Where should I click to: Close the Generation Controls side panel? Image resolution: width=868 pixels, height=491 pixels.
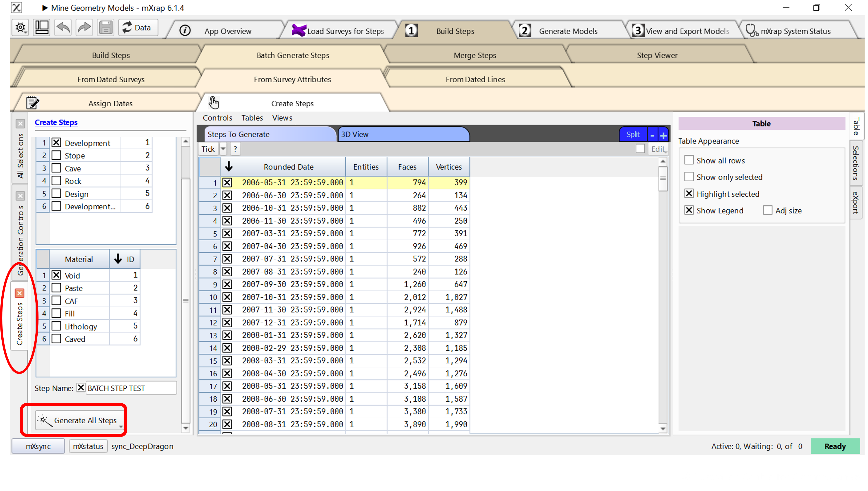point(20,196)
